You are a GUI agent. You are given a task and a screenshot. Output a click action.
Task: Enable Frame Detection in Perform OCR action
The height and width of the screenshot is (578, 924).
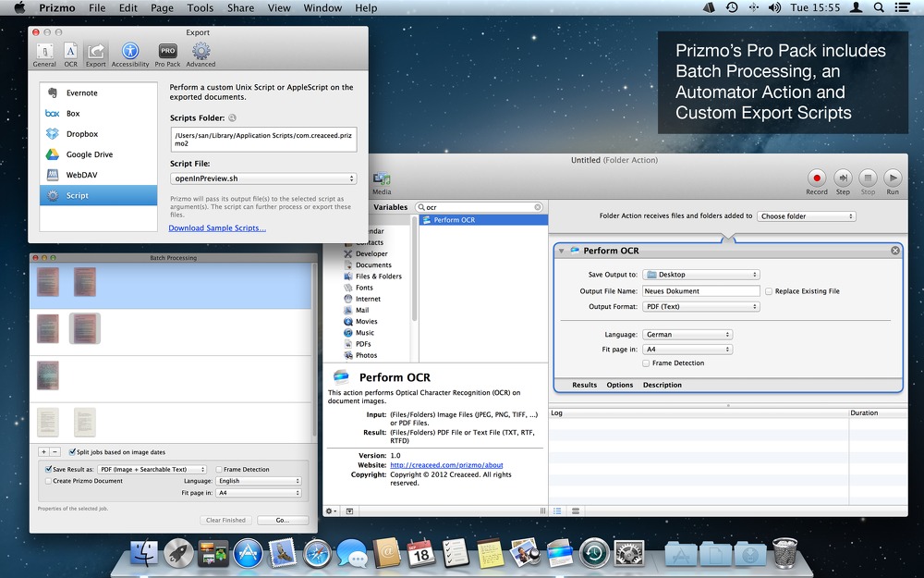tap(646, 363)
